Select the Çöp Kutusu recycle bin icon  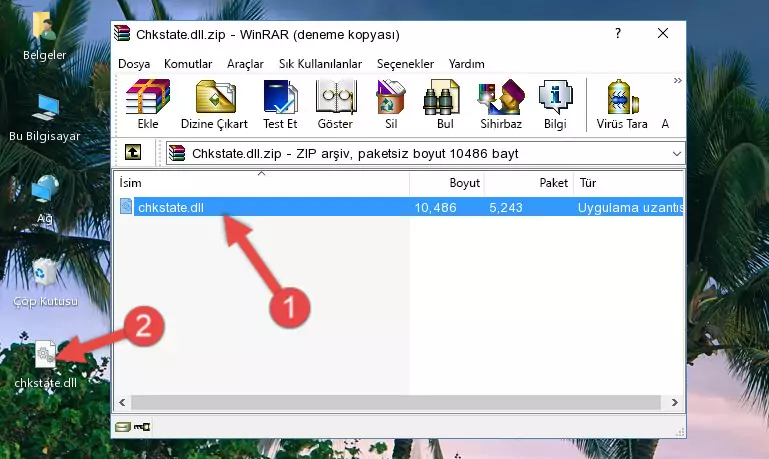point(45,281)
